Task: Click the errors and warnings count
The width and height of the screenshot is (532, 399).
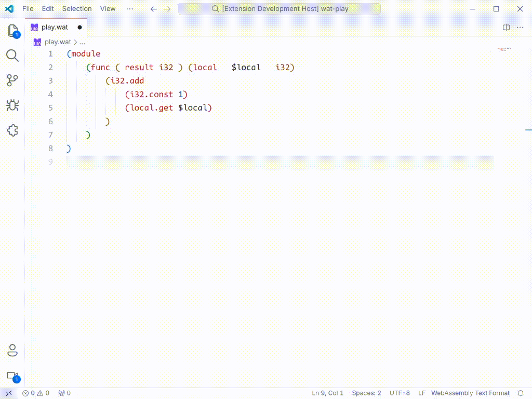Action: click(x=35, y=393)
